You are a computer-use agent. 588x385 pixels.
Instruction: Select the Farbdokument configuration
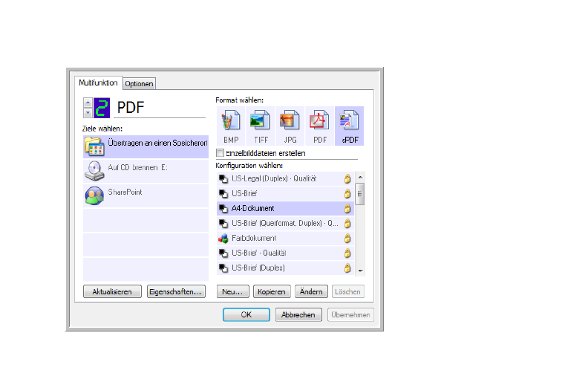pos(285,238)
